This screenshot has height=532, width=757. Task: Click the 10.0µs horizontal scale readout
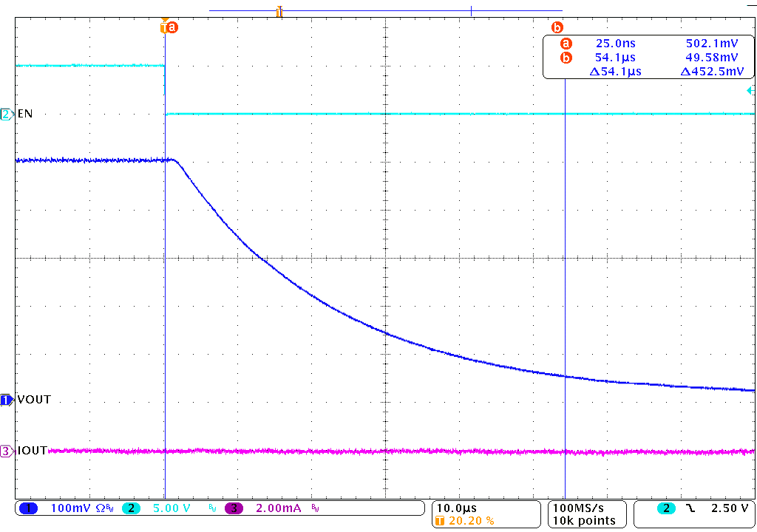click(458, 508)
